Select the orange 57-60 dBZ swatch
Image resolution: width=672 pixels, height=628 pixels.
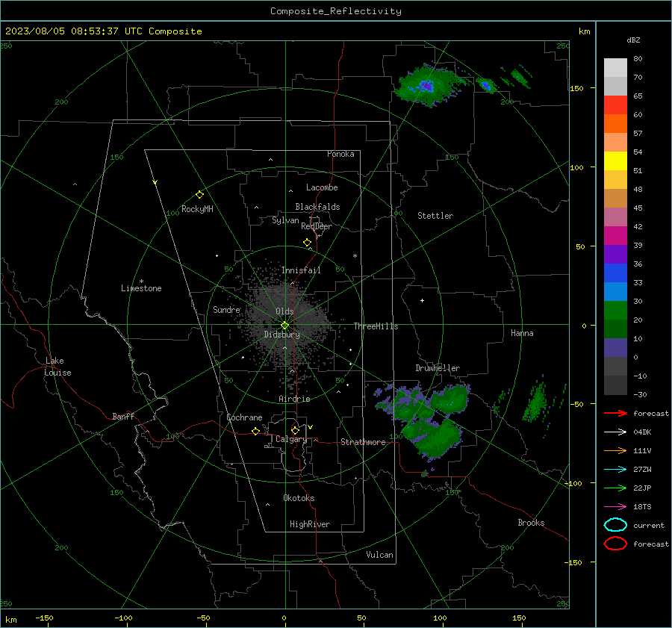(615, 123)
